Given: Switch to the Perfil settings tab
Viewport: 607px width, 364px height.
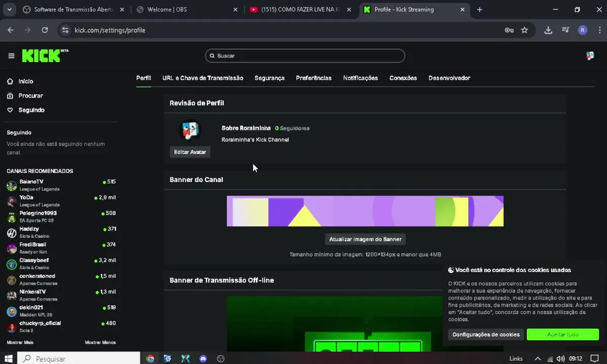Looking at the screenshot, I should click(x=144, y=78).
